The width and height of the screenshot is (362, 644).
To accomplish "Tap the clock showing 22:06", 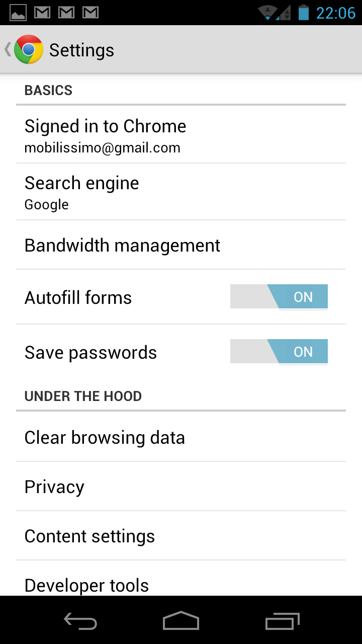I will click(x=335, y=13).
